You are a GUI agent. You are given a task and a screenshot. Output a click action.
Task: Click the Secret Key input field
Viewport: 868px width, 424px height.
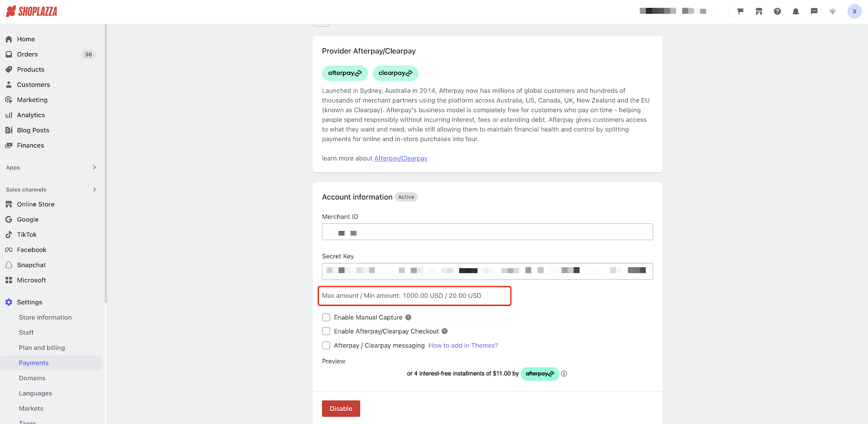click(488, 271)
